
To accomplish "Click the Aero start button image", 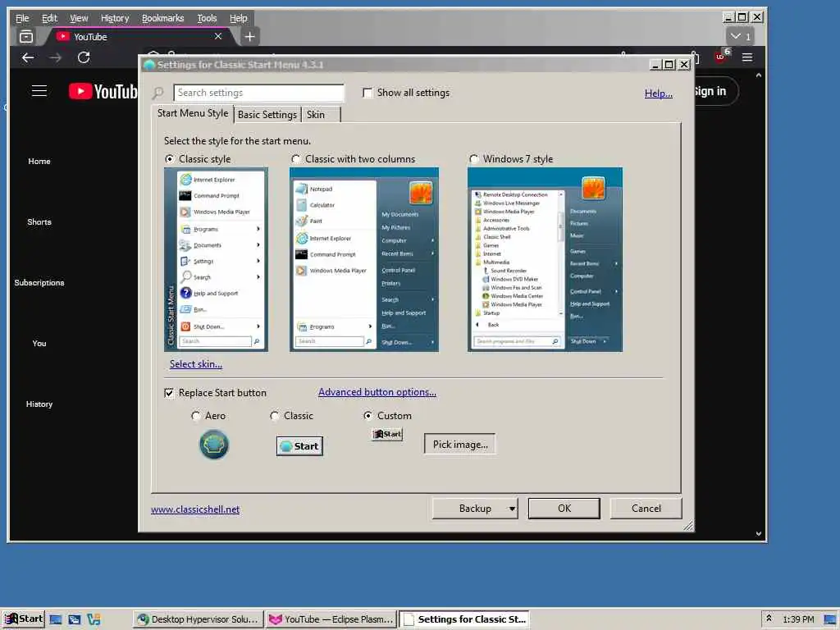I will tap(214, 444).
